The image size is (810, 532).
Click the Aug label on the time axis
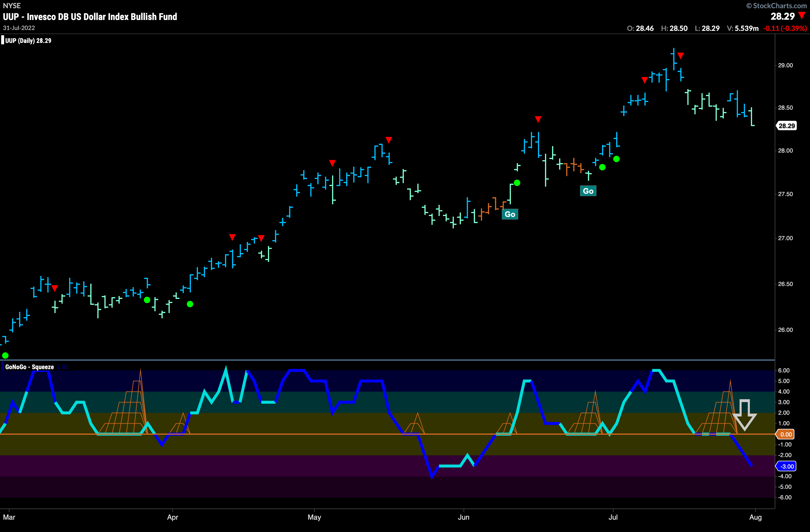[756, 517]
